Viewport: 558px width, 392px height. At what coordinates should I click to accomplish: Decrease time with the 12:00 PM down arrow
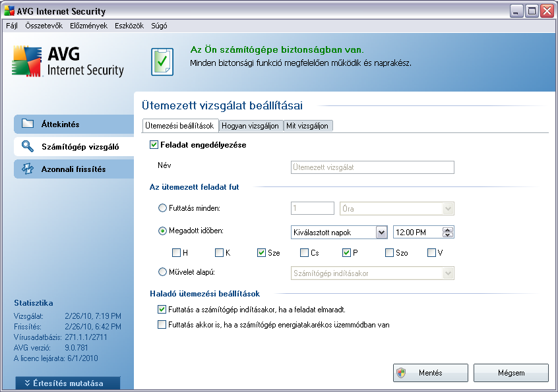(x=448, y=235)
